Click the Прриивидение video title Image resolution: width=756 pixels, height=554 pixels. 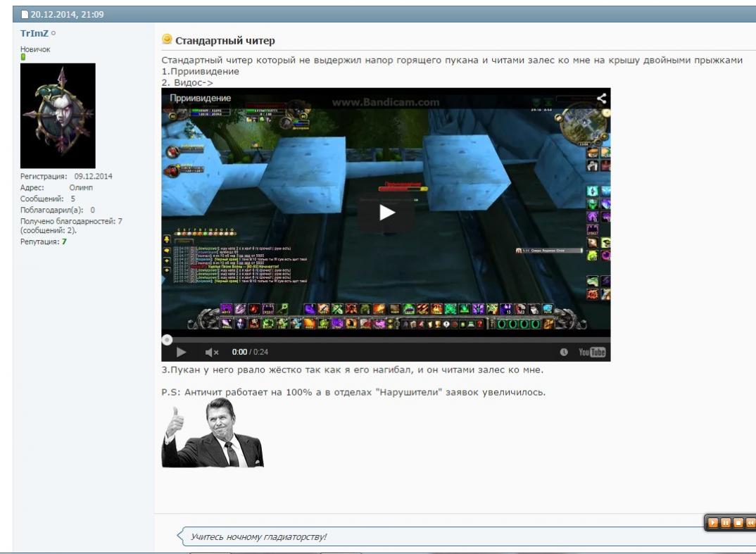(199, 99)
